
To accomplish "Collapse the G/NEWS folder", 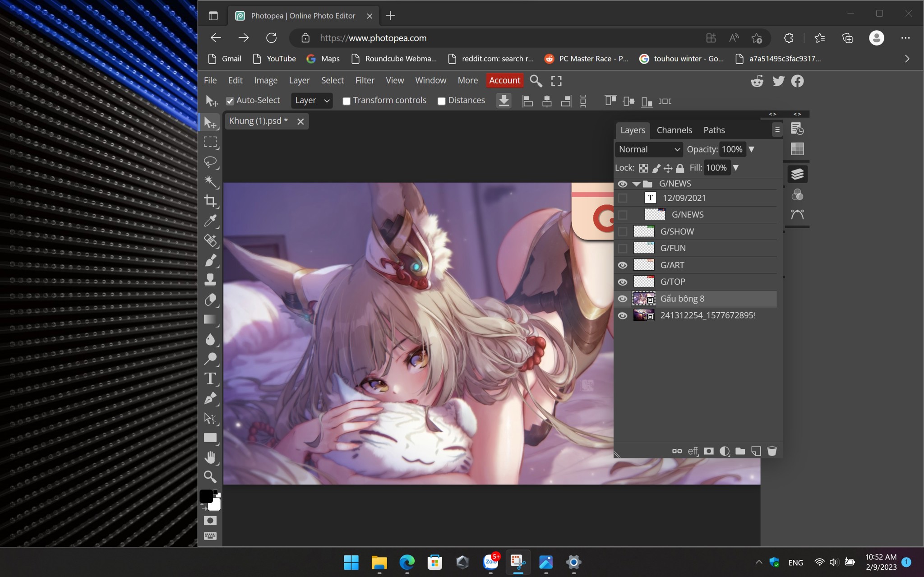I will [636, 184].
